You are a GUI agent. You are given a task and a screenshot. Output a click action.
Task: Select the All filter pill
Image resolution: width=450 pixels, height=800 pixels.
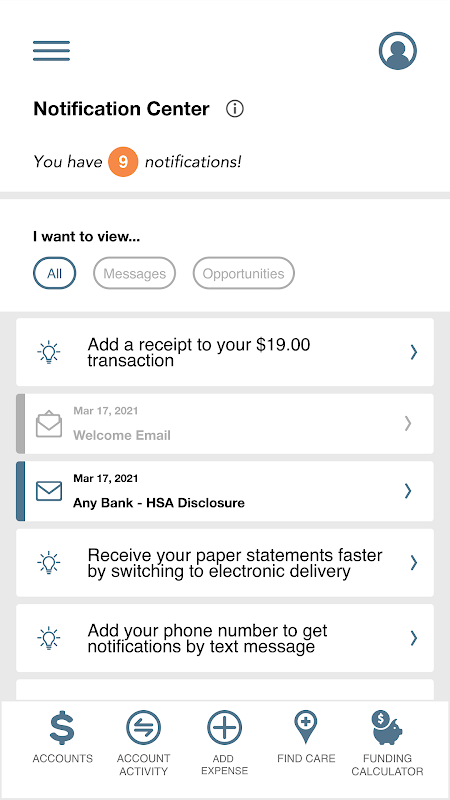tap(55, 273)
